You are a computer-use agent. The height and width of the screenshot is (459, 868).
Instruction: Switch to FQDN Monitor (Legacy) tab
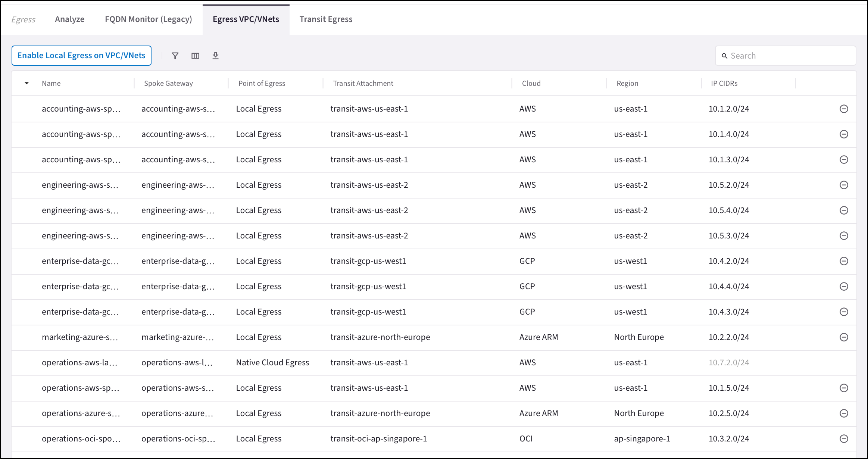pyautogui.click(x=148, y=19)
